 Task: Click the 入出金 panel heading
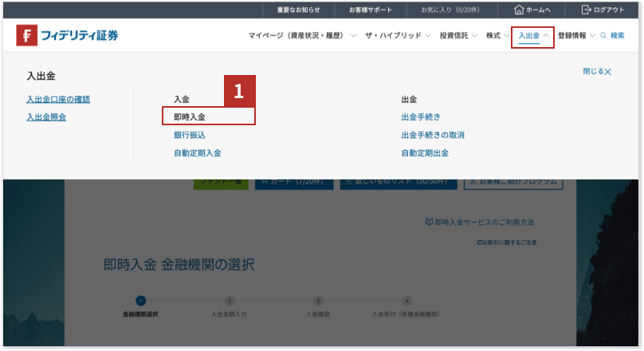tap(41, 76)
